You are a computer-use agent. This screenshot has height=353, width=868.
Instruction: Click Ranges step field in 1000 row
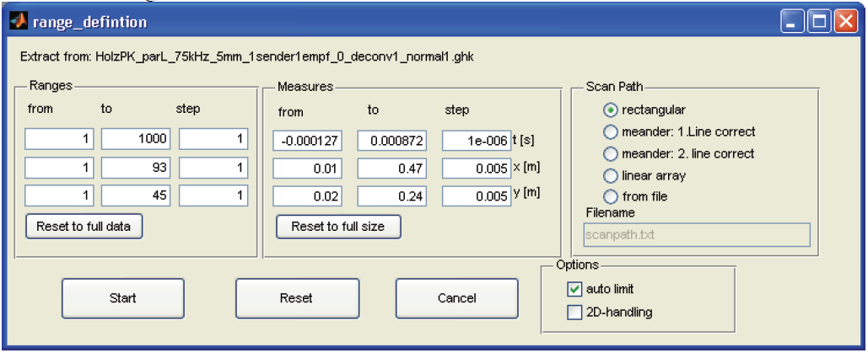tap(213, 139)
